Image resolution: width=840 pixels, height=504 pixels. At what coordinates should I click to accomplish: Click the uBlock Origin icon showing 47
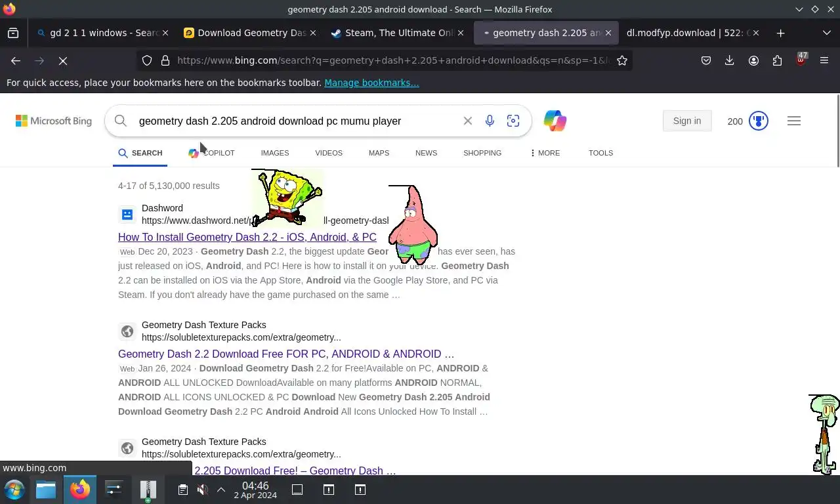(801, 60)
